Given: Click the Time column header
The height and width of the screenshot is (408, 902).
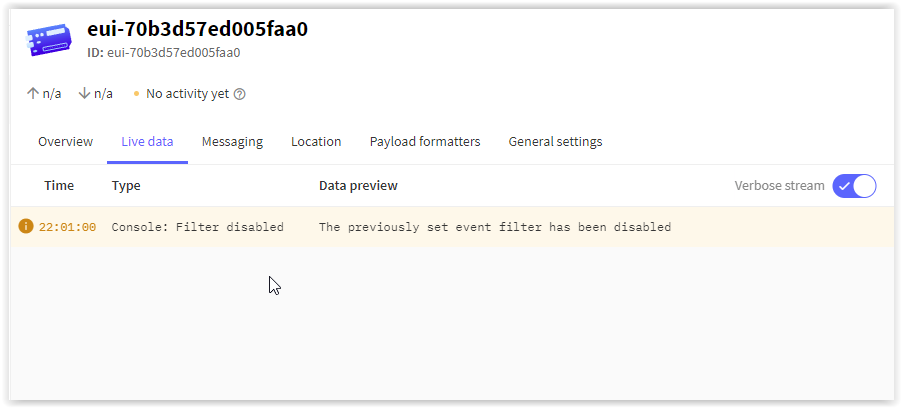Looking at the screenshot, I should [59, 186].
